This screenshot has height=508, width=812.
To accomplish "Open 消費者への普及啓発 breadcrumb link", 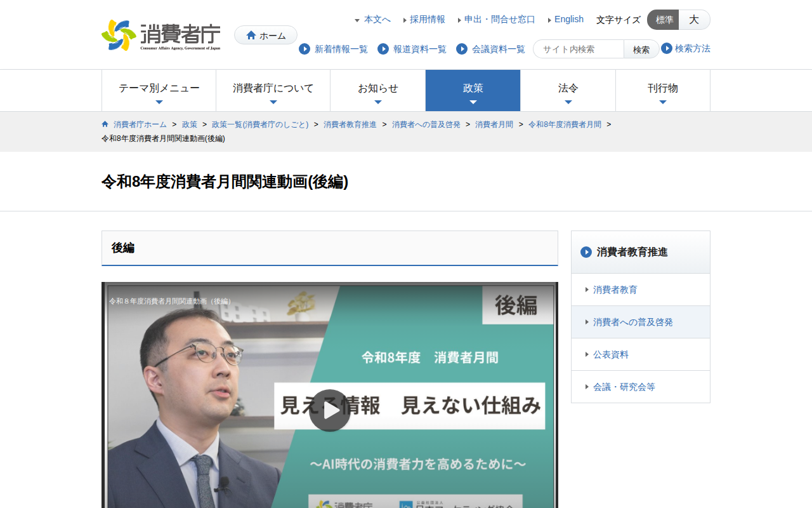I will tap(426, 124).
